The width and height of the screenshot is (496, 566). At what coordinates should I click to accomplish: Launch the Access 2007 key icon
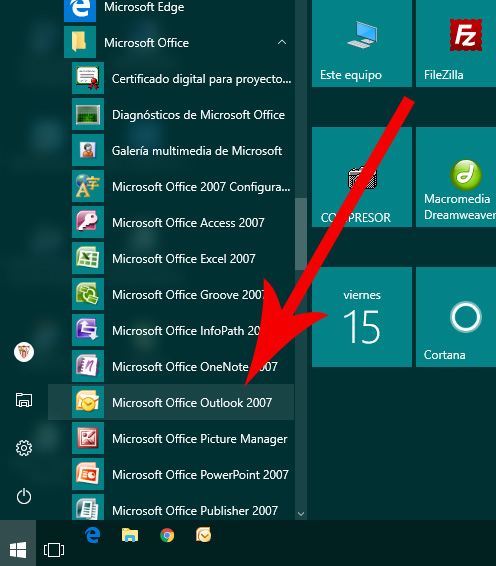point(88,222)
